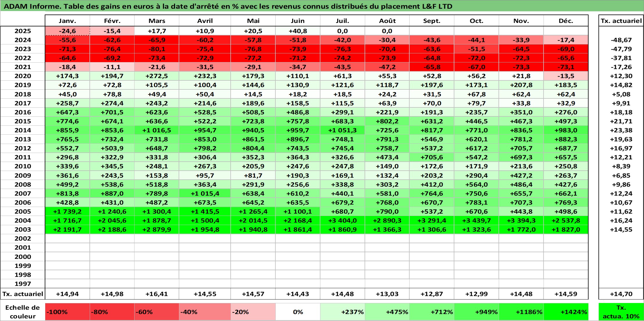Click the empty September 2025 cell
Screen dimensions: 644x321
[x=432, y=31]
